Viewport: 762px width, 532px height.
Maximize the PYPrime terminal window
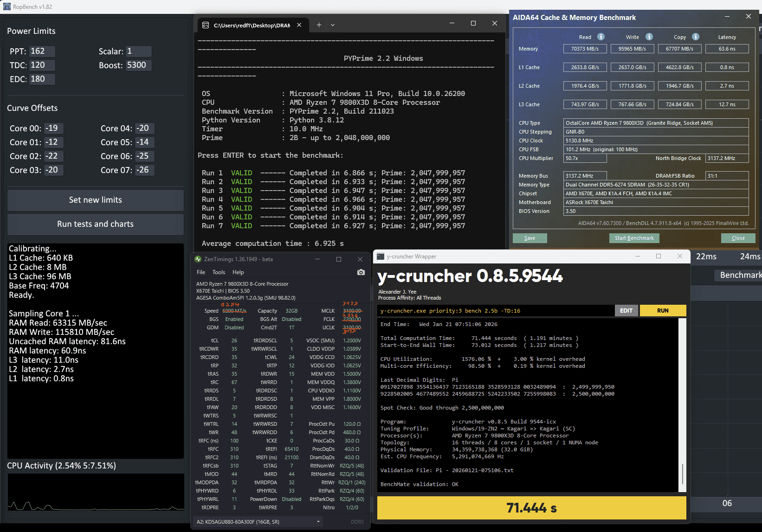click(473, 23)
